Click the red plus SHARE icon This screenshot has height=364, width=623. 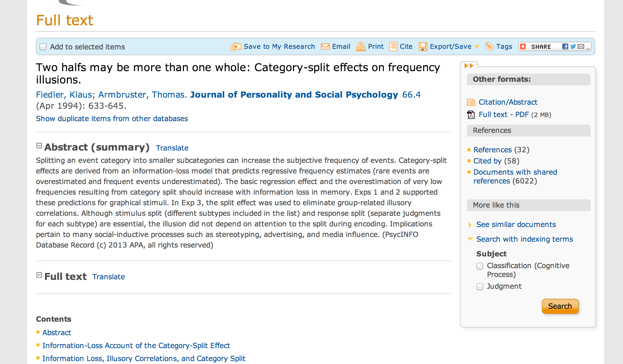523,46
